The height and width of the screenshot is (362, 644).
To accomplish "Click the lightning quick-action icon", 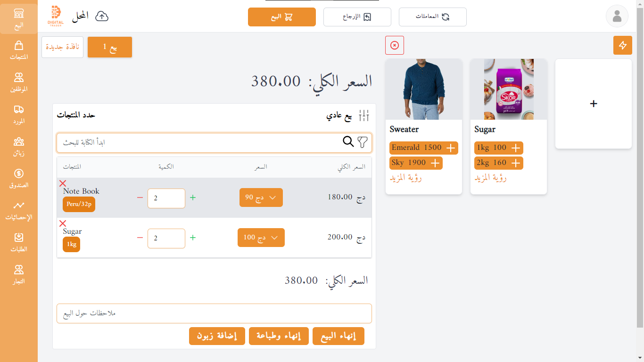I will [x=622, y=45].
